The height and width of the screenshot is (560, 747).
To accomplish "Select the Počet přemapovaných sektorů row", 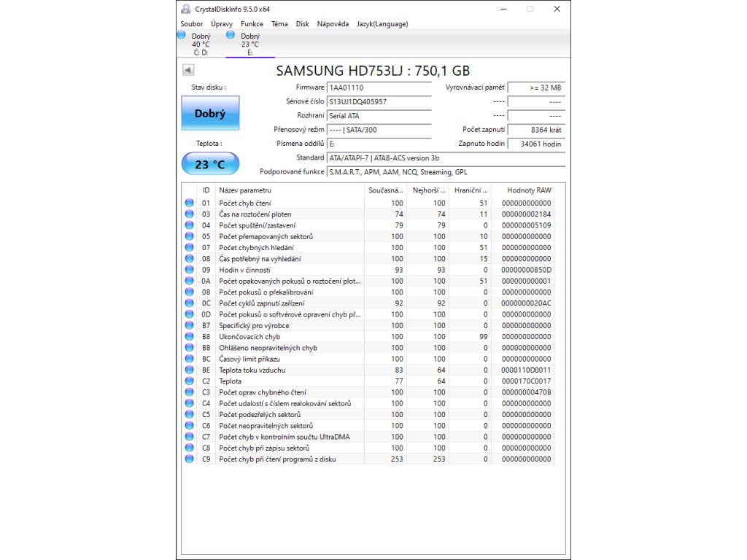I will coord(290,236).
